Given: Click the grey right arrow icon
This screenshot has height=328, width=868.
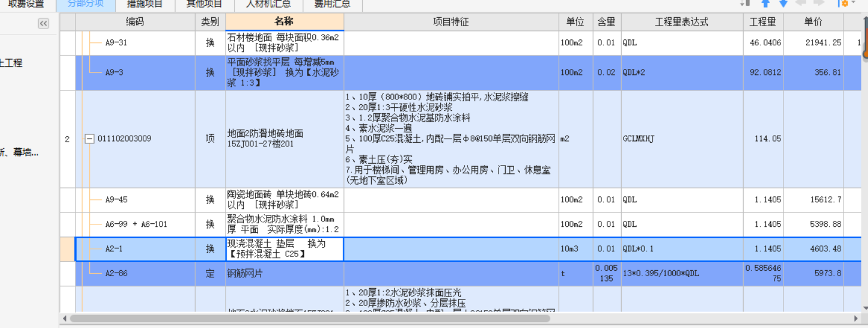Looking at the screenshot, I should (x=819, y=4).
